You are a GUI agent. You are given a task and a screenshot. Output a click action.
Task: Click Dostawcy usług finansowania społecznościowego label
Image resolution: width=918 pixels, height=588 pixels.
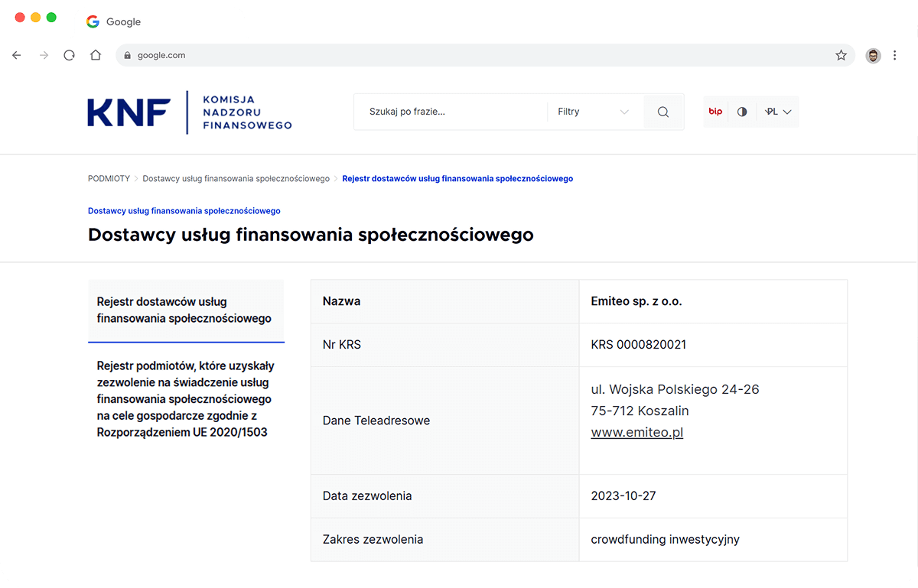tap(184, 210)
